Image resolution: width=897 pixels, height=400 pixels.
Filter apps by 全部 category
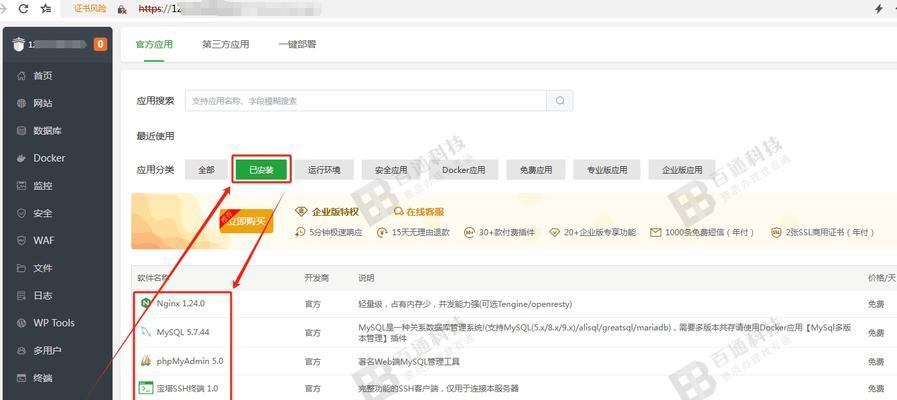tap(206, 170)
